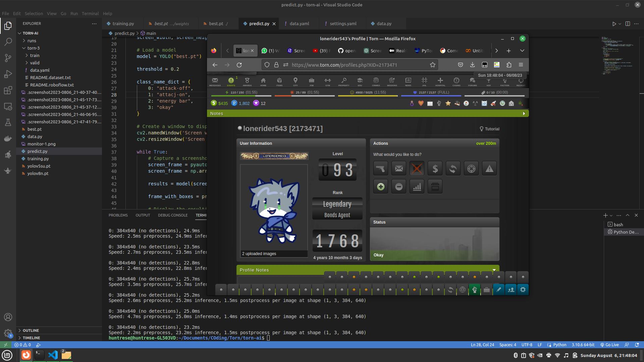Image resolution: width=644 pixels, height=362 pixels.
Task: Open the Terminal menu in VS Code
Action: pyautogui.click(x=90, y=13)
